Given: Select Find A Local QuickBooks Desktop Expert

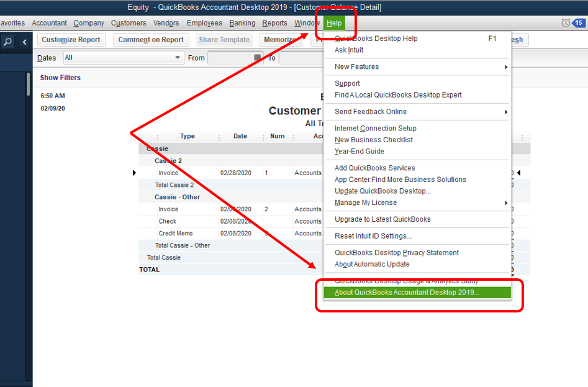Looking at the screenshot, I should [417, 95].
